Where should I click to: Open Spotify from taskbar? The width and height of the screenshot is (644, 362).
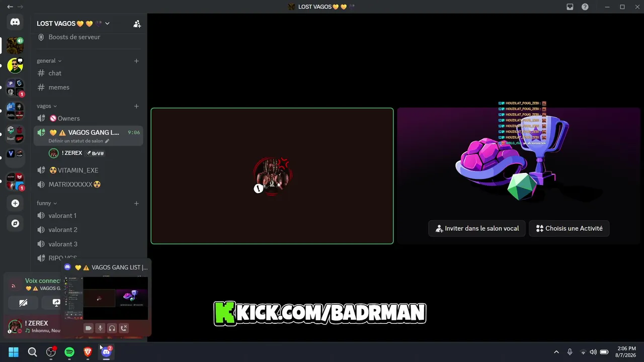(69, 352)
